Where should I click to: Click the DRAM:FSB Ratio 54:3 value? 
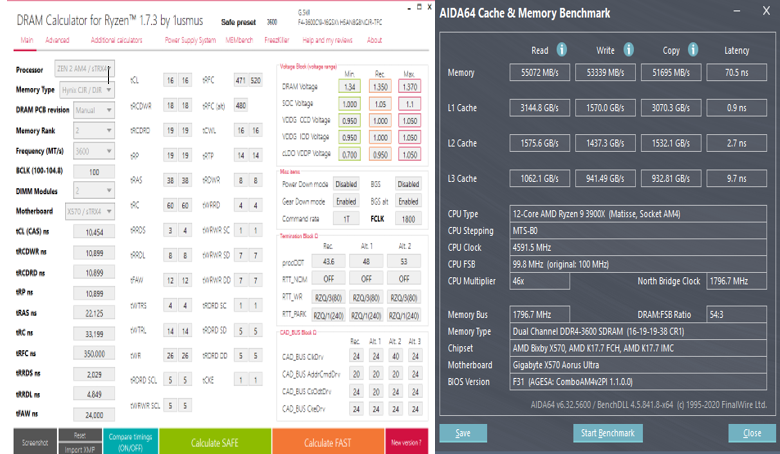click(737, 314)
